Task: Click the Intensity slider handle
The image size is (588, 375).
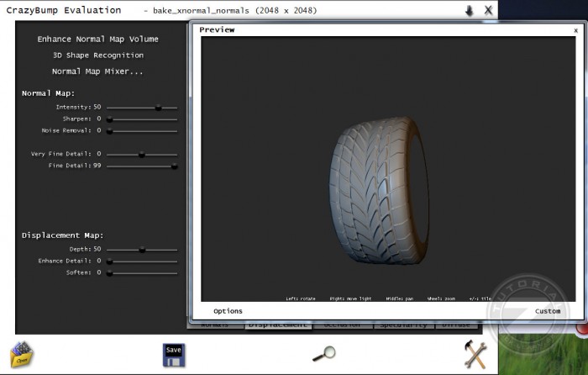Action: click(158, 108)
